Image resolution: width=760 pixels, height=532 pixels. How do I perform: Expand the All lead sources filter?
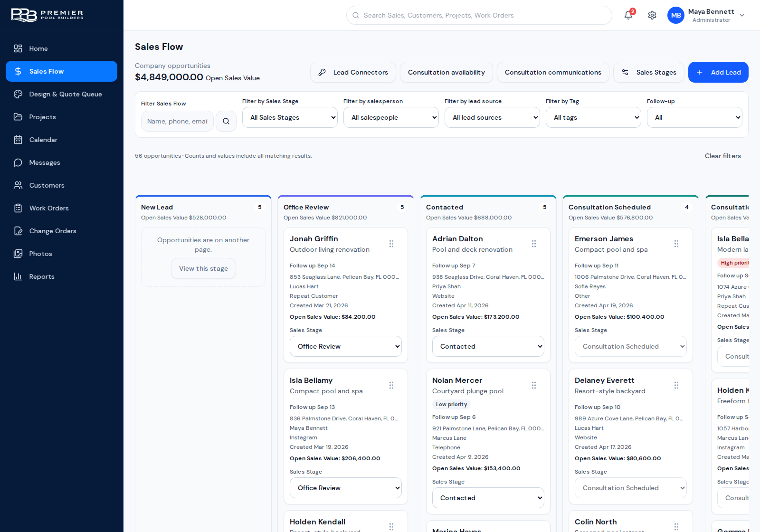(492, 117)
